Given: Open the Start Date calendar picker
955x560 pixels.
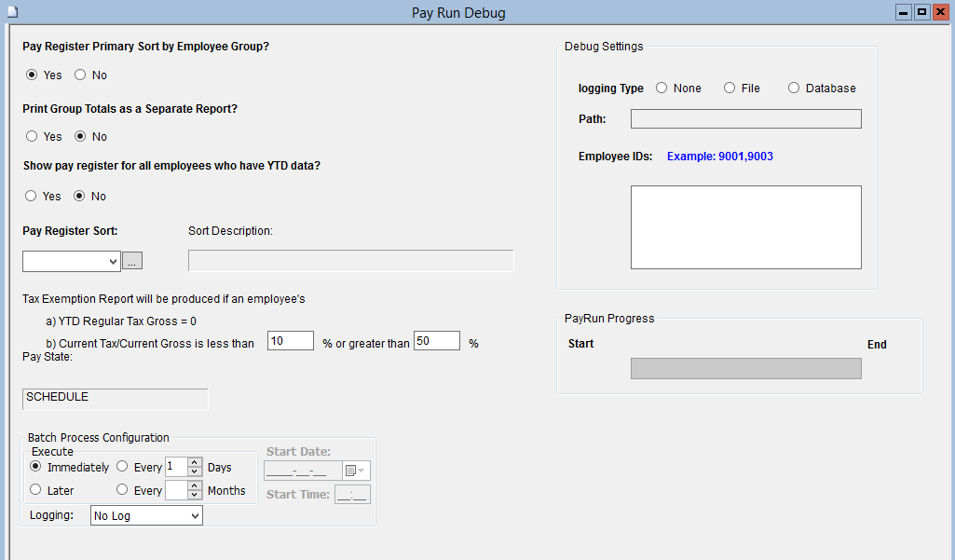Looking at the screenshot, I should [x=356, y=471].
